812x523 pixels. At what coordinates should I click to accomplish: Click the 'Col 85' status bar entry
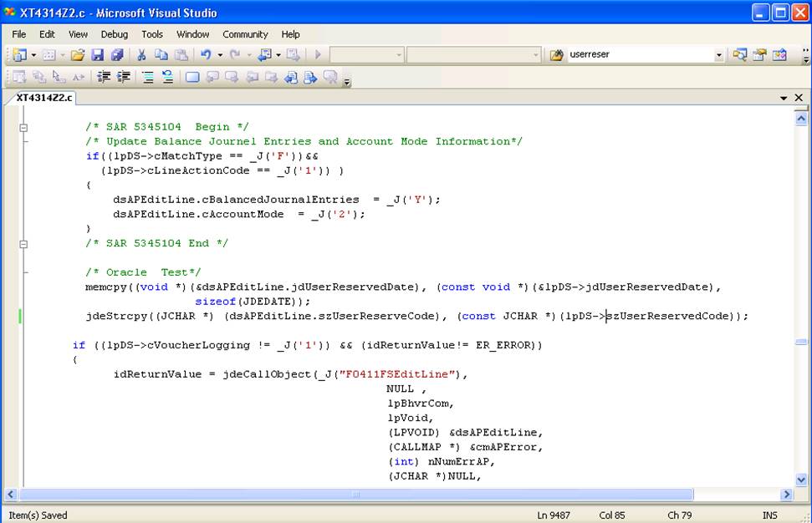click(x=612, y=515)
